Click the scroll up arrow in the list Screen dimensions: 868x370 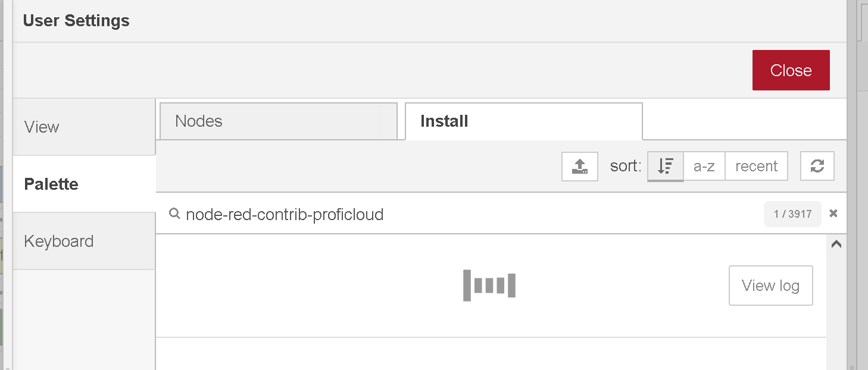click(836, 244)
